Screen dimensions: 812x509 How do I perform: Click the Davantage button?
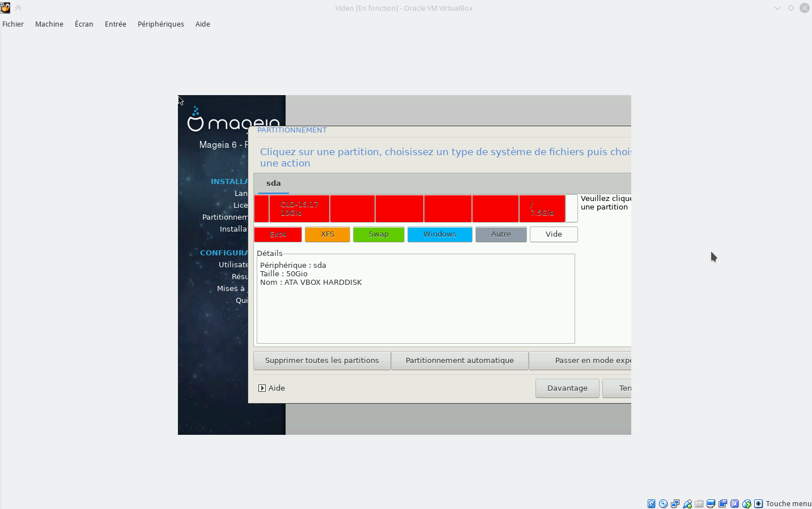tap(567, 388)
